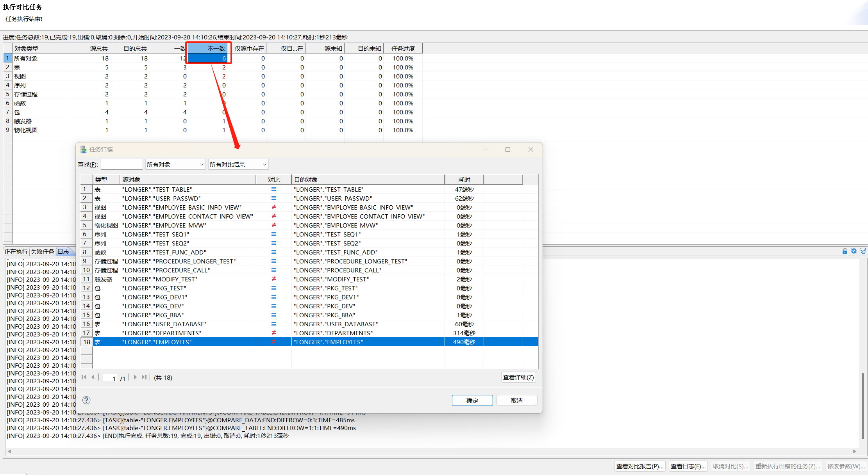Go to last page in task details

(144, 377)
